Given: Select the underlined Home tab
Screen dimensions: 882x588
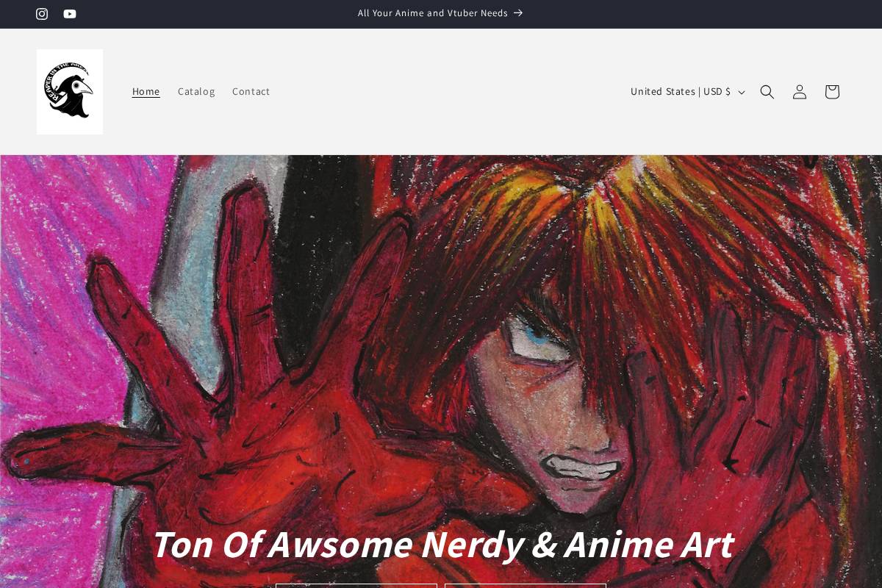Looking at the screenshot, I should tap(146, 91).
